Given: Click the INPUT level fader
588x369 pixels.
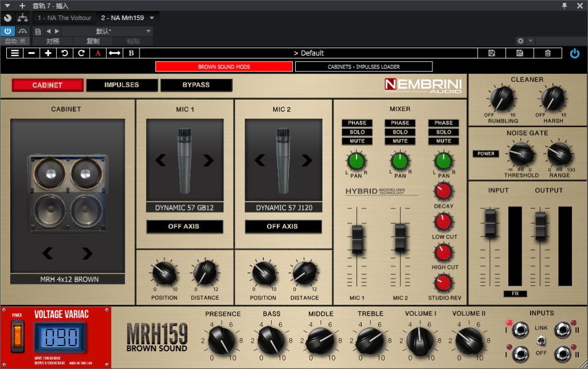Looking at the screenshot, I should tap(490, 223).
